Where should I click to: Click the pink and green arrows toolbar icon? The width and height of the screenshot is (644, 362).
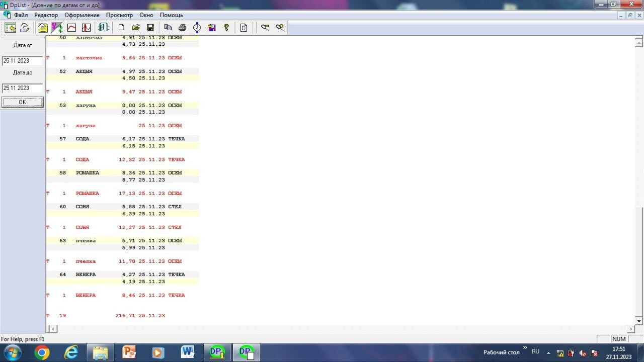(57, 28)
